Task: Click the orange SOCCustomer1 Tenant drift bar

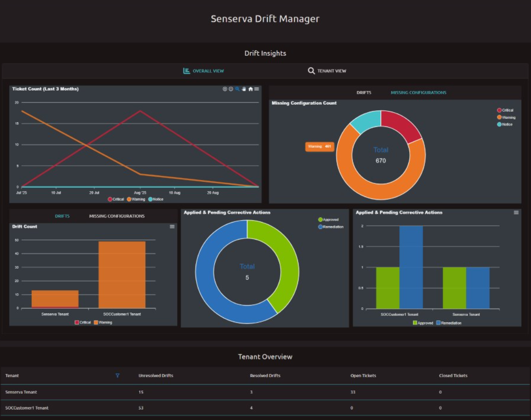Action: click(x=122, y=274)
